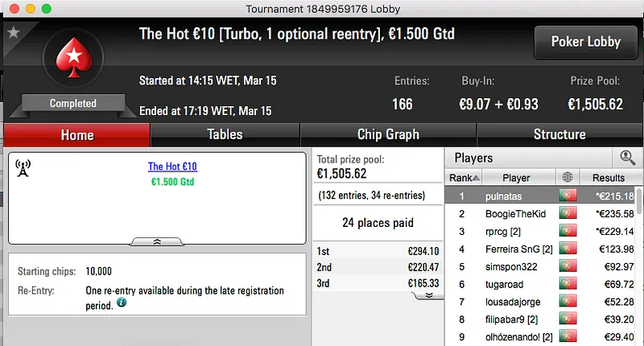Sort players by the Results column

[x=608, y=178]
